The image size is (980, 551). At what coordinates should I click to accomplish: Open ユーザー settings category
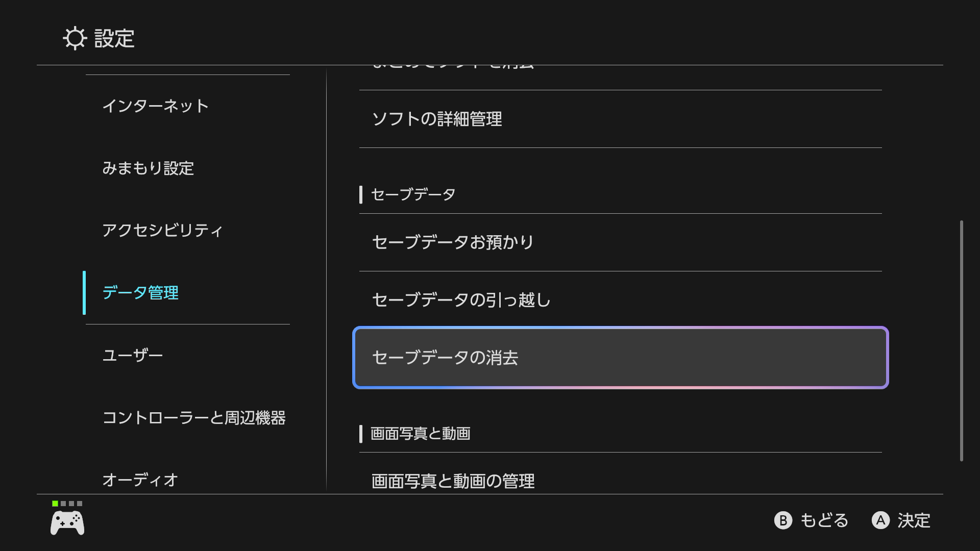(133, 355)
